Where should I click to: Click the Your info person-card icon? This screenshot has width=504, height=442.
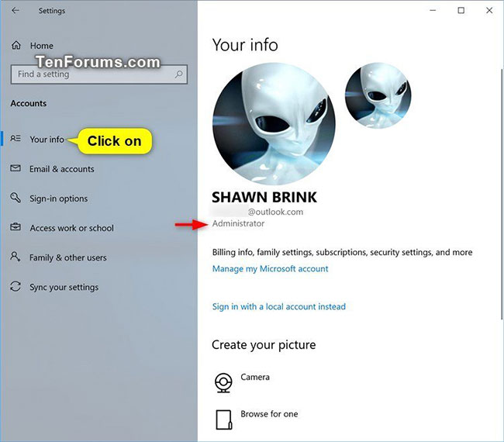tap(16, 139)
